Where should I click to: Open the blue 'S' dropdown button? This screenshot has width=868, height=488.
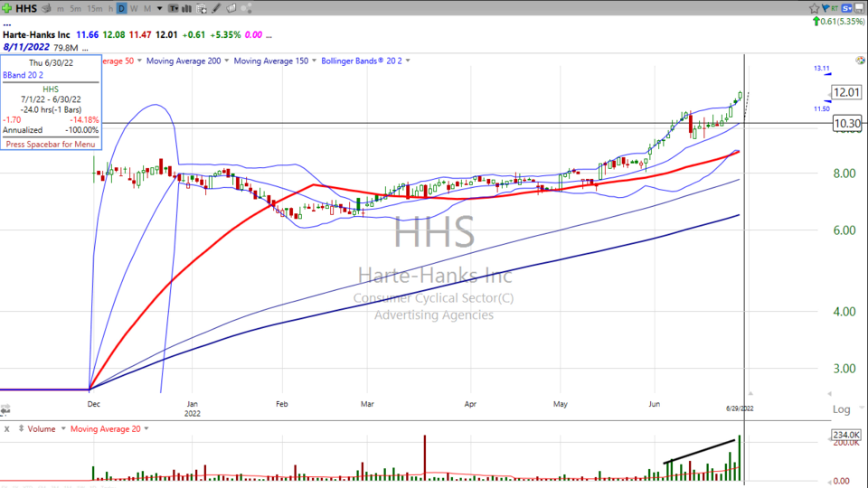(847, 8)
